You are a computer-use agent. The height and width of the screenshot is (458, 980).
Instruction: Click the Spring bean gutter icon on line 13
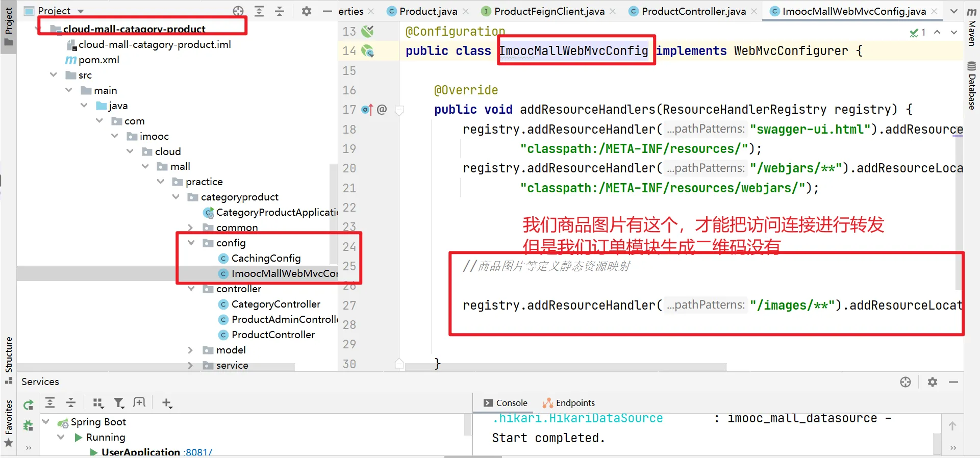367,32
